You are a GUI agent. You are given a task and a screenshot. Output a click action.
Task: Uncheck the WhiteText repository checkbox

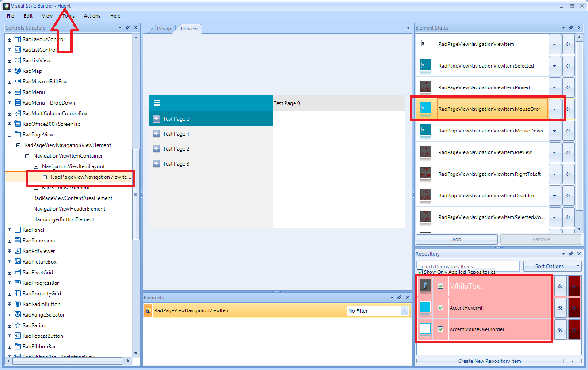pyautogui.click(x=440, y=286)
